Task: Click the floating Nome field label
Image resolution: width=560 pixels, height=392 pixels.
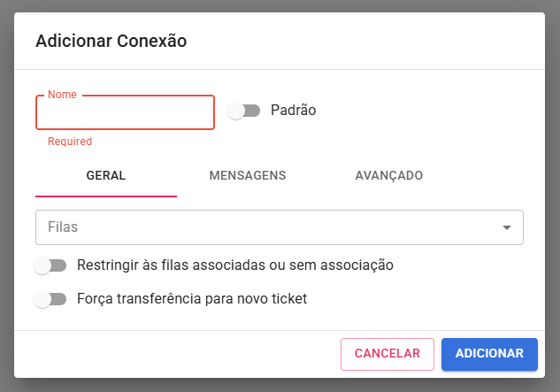Action: click(62, 94)
